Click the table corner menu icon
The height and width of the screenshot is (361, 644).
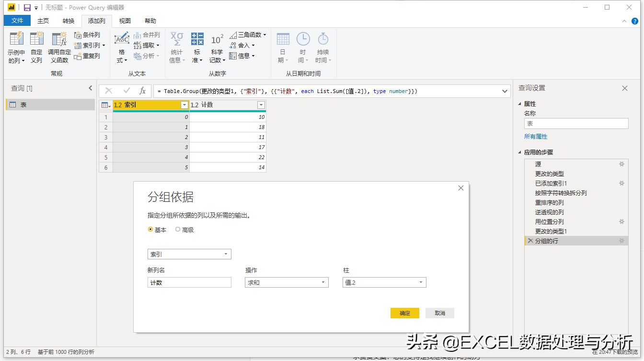(x=106, y=105)
